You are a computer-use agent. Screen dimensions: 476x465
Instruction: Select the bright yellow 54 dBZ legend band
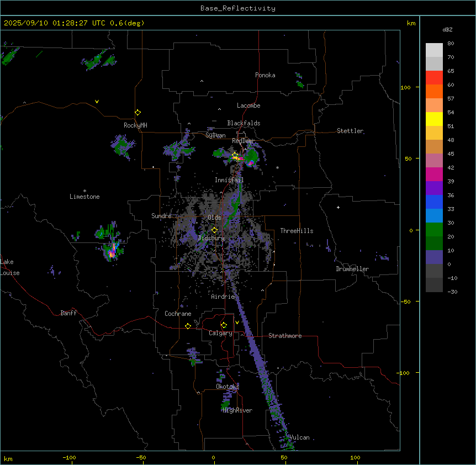434,119
